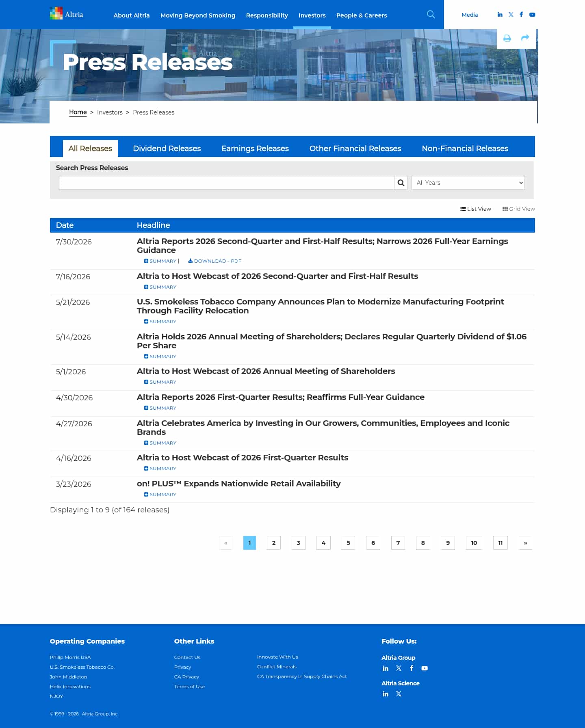
Task: Expand summary for 5/1/2026 annual meeting webcast
Action: tap(160, 382)
